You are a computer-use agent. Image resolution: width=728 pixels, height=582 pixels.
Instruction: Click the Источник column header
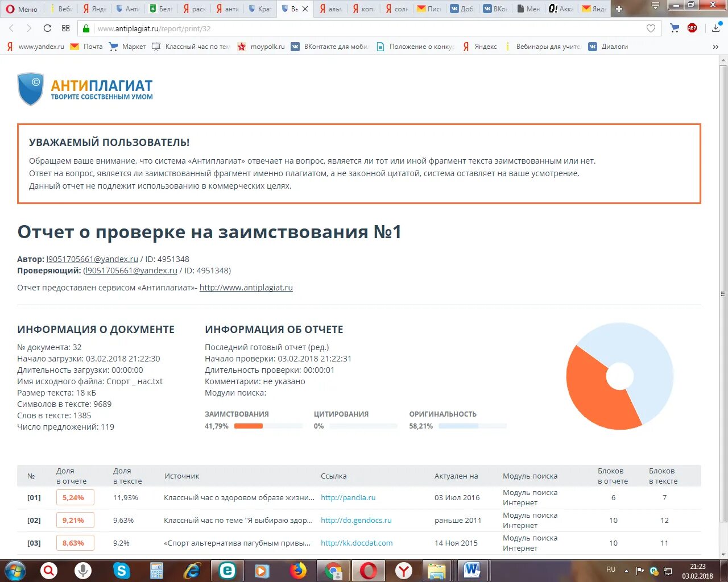coord(182,476)
